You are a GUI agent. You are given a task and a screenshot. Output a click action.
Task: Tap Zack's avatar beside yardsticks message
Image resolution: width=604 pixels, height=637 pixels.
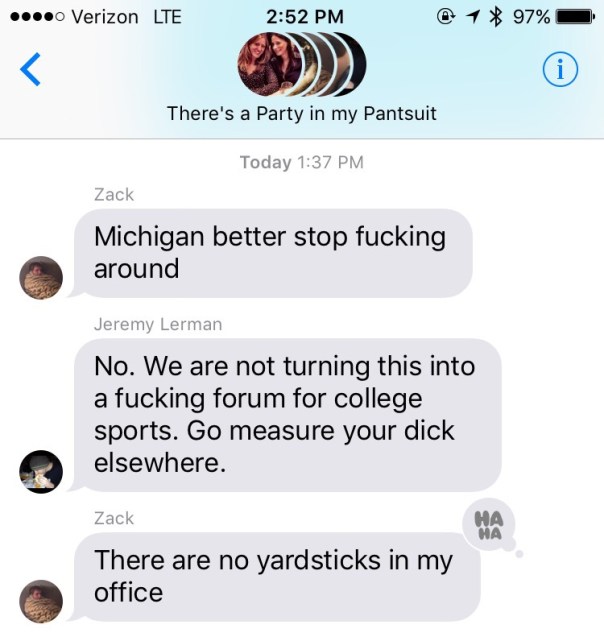(41, 601)
